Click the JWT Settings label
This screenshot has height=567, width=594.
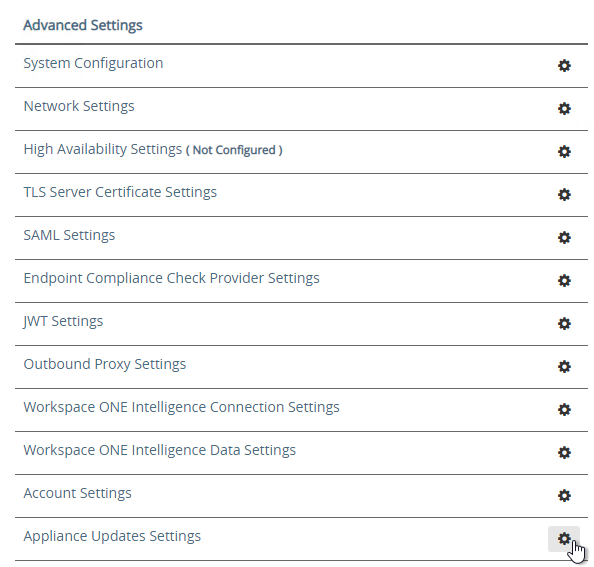tap(63, 321)
